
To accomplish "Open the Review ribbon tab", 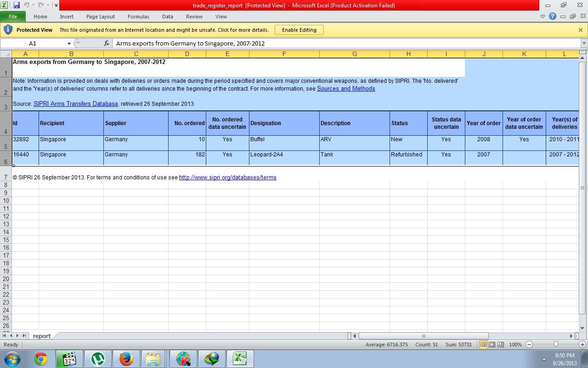I will click(194, 17).
